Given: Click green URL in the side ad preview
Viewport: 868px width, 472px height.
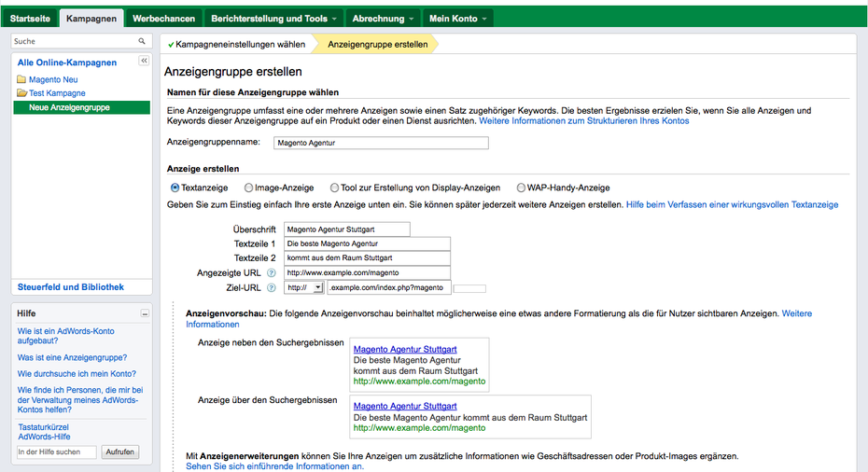Looking at the screenshot, I should [419, 382].
